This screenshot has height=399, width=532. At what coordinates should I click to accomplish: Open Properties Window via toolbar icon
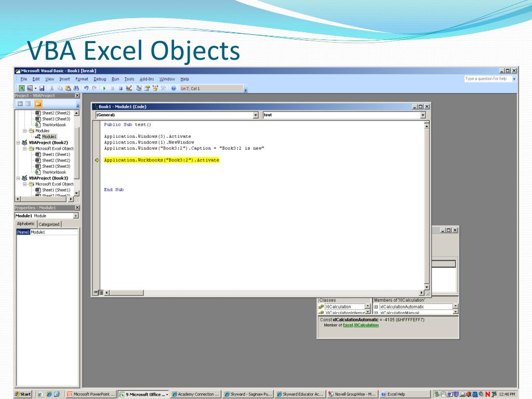click(x=147, y=88)
